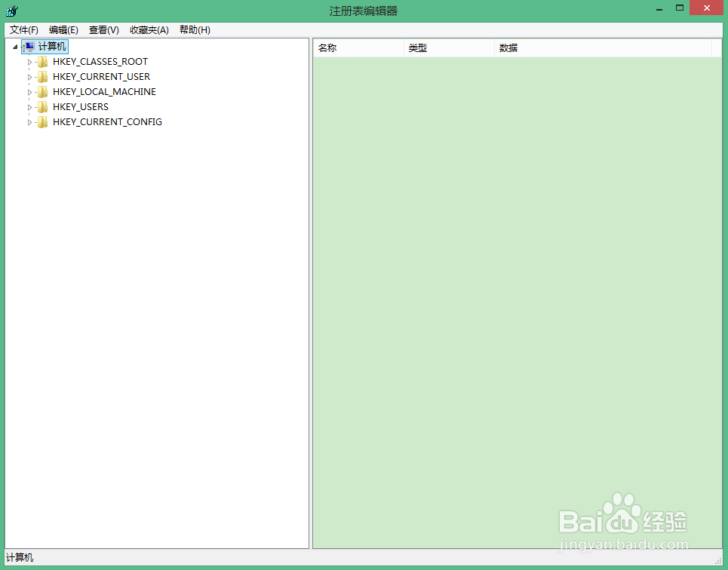Screen dimensions: 728x570
Task: Select the HKEY_USERS label
Action: 81,107
